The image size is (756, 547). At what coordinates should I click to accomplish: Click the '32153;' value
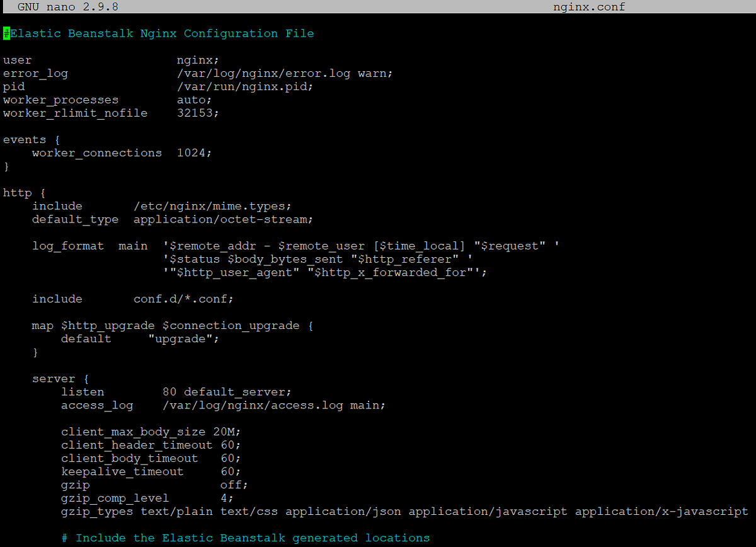(x=198, y=113)
